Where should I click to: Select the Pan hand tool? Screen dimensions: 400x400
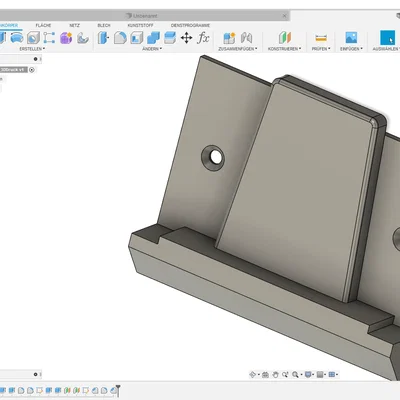click(275, 375)
